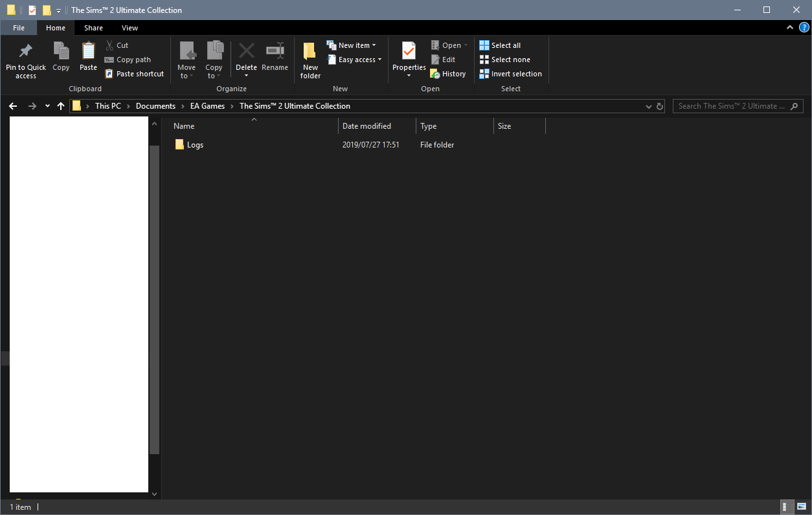The image size is (812, 515).
Task: Click the Help question mark icon
Action: (x=804, y=28)
